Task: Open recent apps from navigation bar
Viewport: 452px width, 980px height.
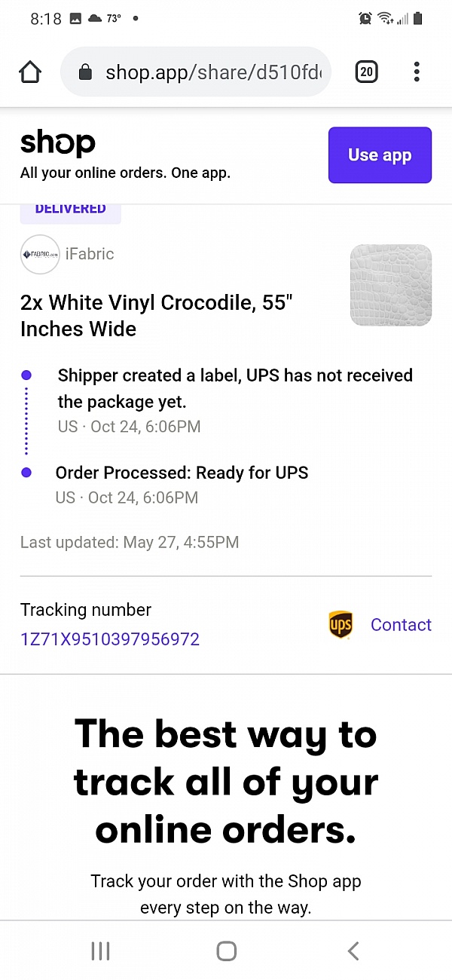Action: click(x=100, y=951)
